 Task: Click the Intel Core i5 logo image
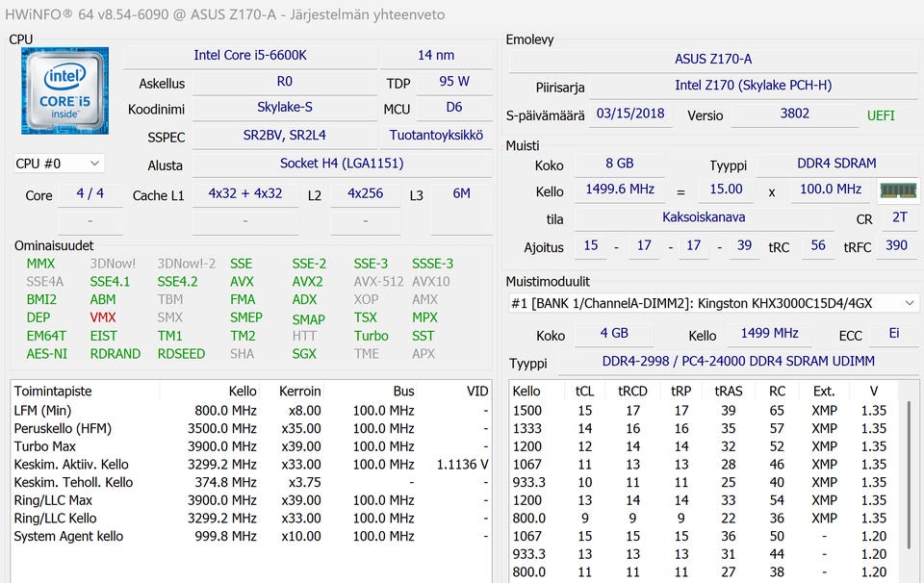(64, 90)
